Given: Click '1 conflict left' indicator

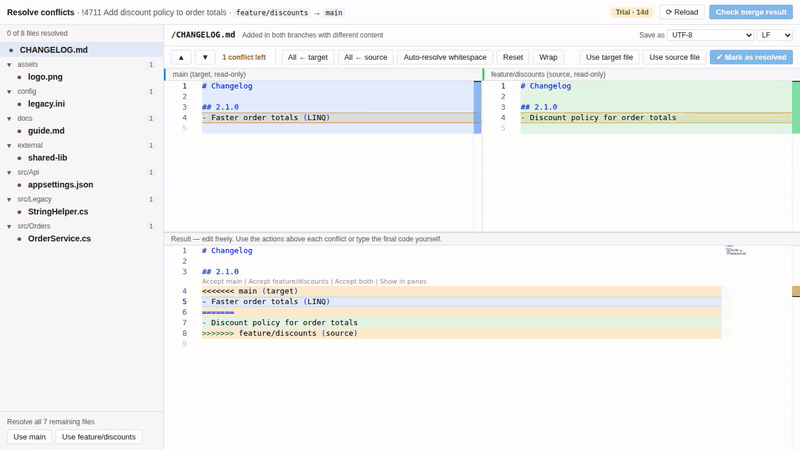Looking at the screenshot, I should 244,57.
